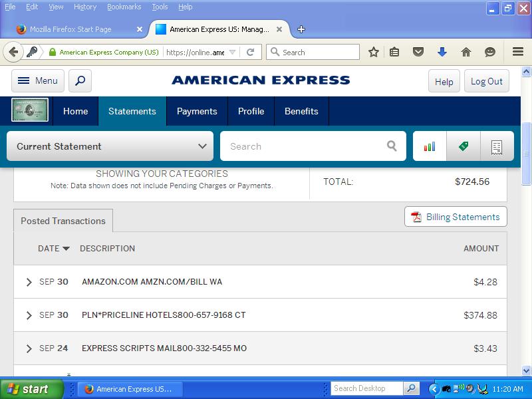Image resolution: width=532 pixels, height=399 pixels.
Task: Close the American Express tab
Action: [279, 29]
